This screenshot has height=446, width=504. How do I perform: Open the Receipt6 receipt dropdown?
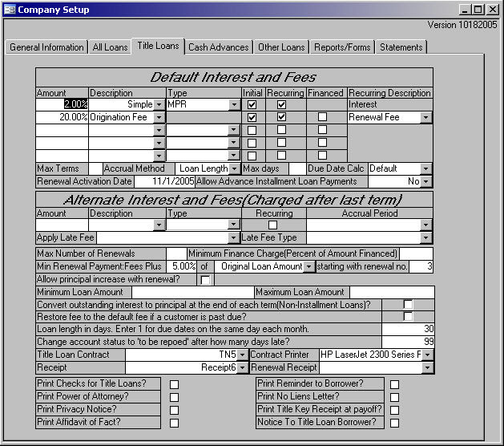pyautogui.click(x=242, y=367)
